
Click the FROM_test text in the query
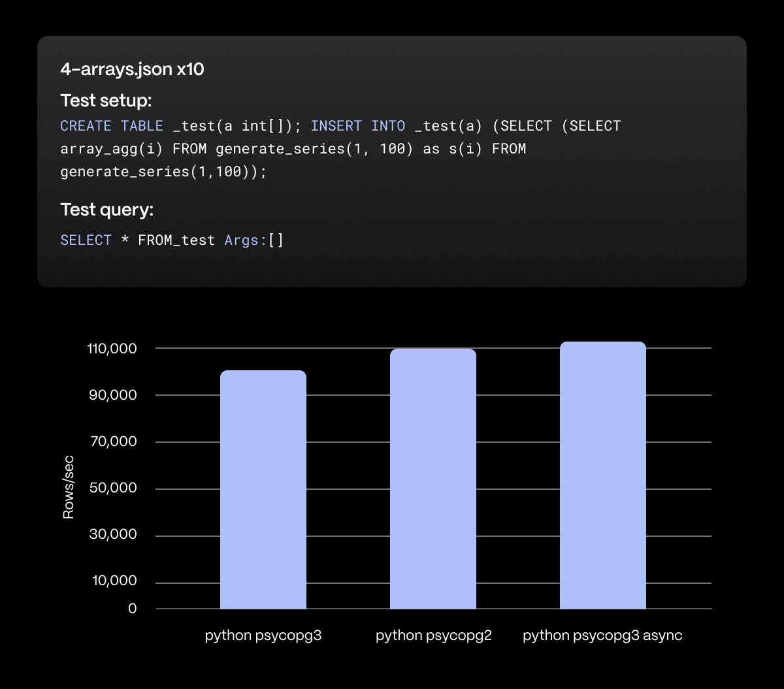click(x=176, y=240)
